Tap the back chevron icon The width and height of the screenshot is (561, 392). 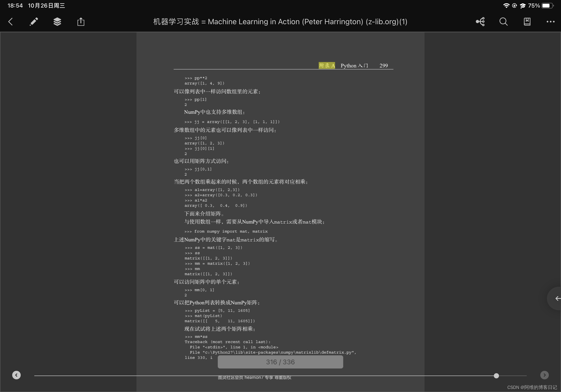(10, 22)
